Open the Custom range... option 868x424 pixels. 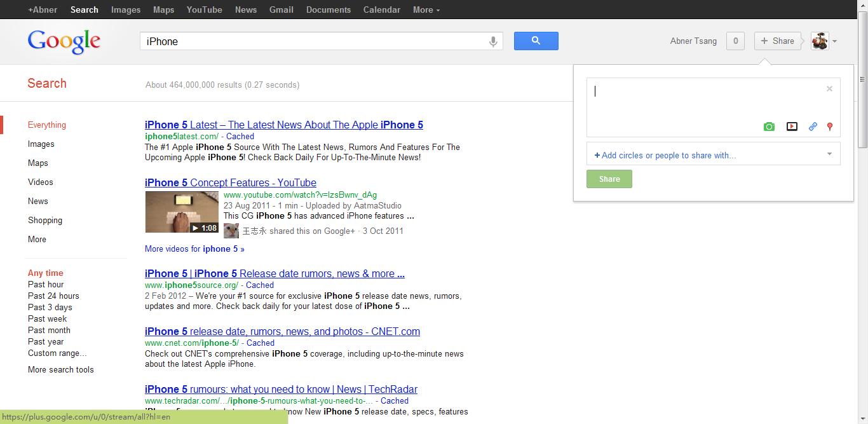57,353
